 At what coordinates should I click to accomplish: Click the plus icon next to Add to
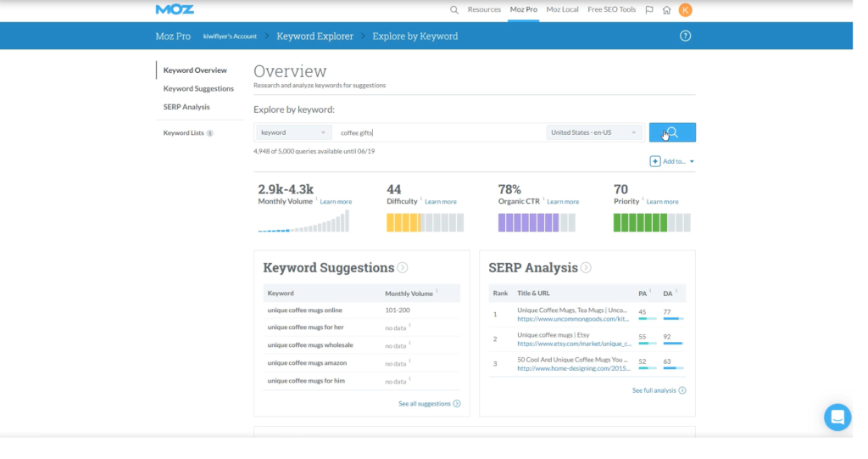[655, 161]
